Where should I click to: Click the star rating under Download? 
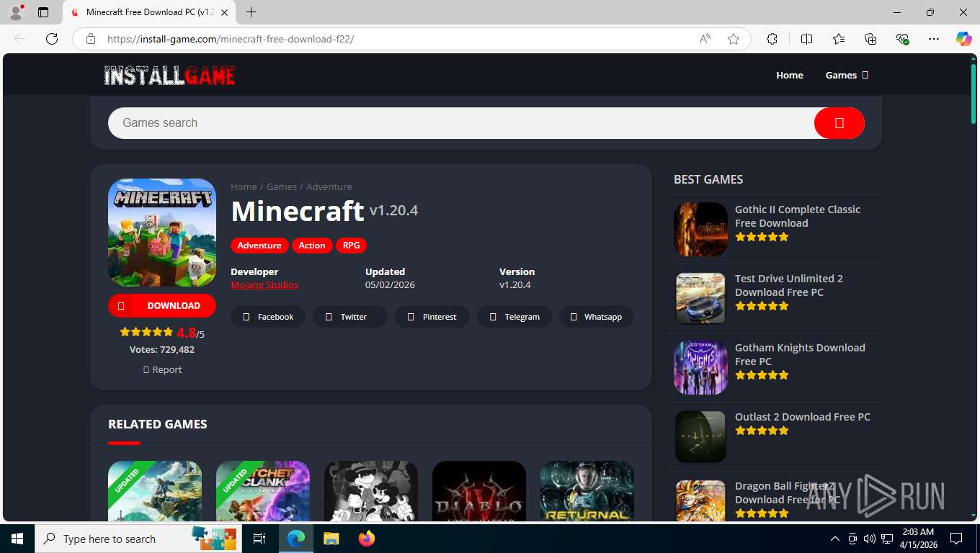tap(146, 332)
